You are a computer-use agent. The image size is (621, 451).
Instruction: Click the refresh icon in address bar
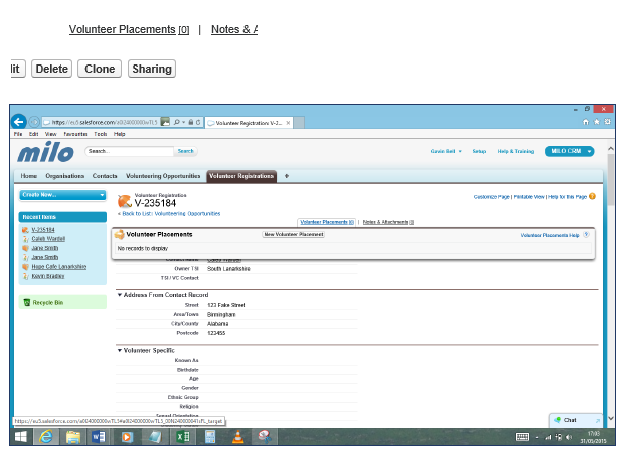point(198,122)
